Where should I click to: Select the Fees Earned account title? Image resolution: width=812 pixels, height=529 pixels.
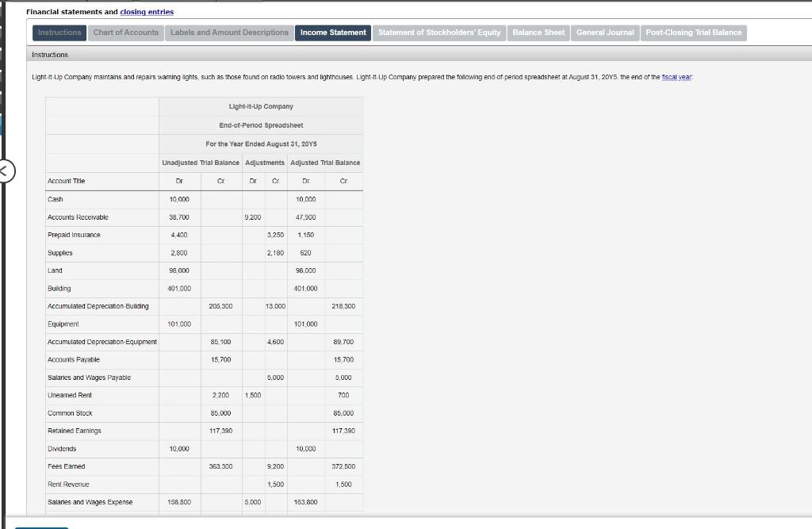click(x=67, y=467)
